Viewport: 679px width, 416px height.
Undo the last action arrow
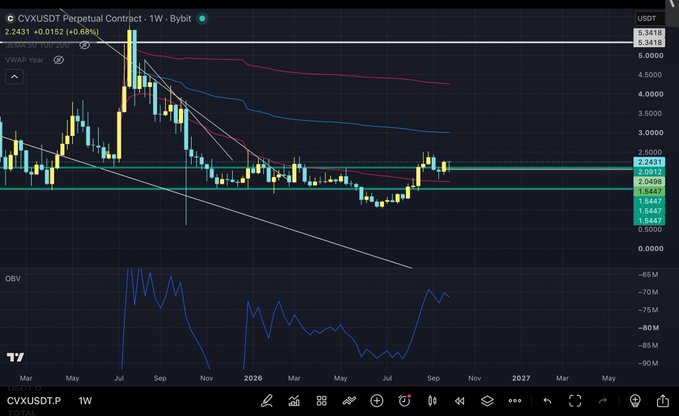pos(547,401)
